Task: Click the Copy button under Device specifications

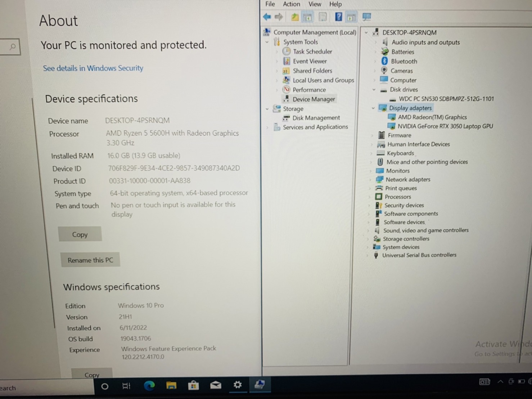Action: 80,234
